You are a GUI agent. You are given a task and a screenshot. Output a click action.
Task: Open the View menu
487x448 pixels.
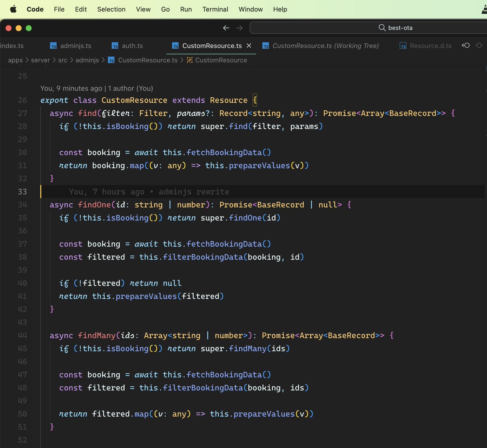[143, 9]
